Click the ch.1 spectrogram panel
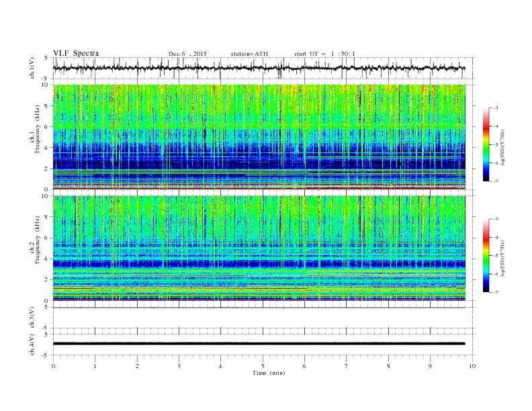 259,137
